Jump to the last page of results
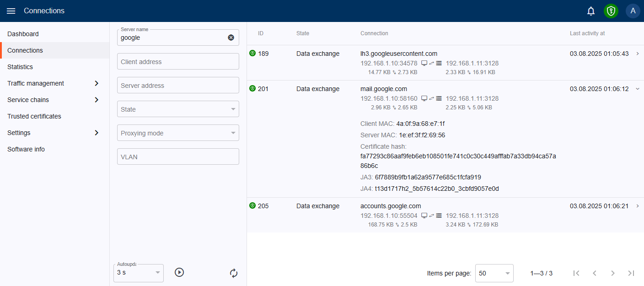This screenshot has width=644, height=286. pyautogui.click(x=631, y=273)
